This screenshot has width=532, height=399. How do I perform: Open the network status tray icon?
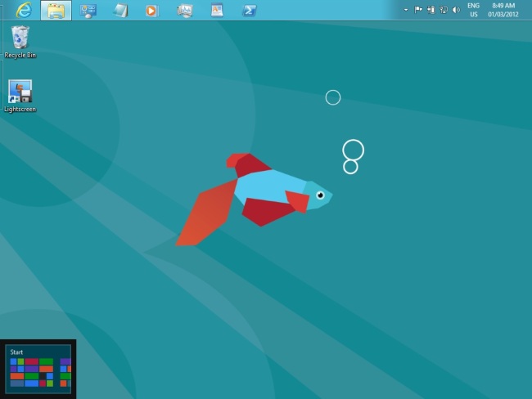pos(444,10)
